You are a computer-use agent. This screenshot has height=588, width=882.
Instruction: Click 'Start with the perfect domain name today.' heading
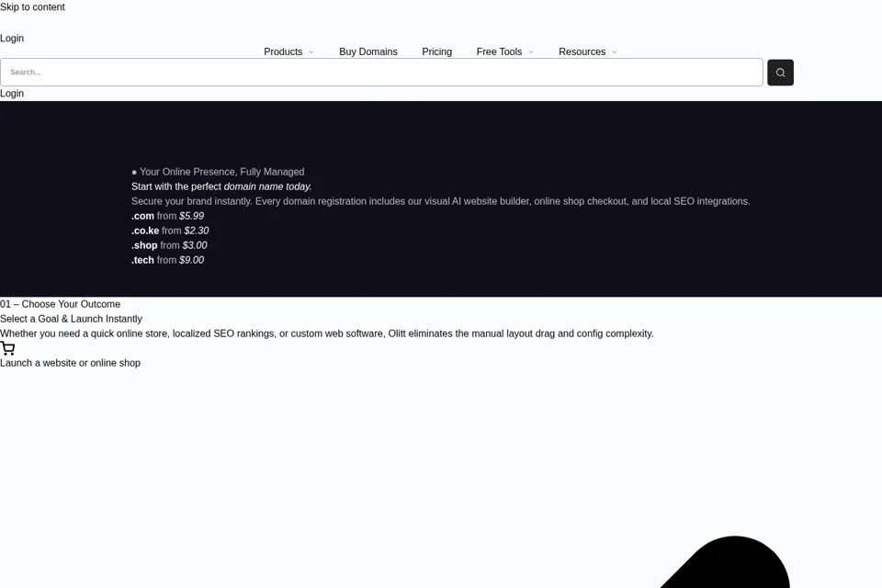click(221, 187)
